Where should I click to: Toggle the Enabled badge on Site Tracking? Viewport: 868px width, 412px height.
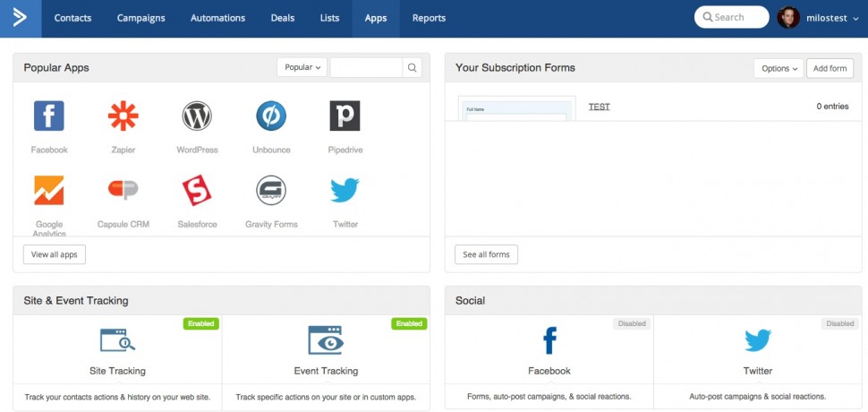pos(201,323)
